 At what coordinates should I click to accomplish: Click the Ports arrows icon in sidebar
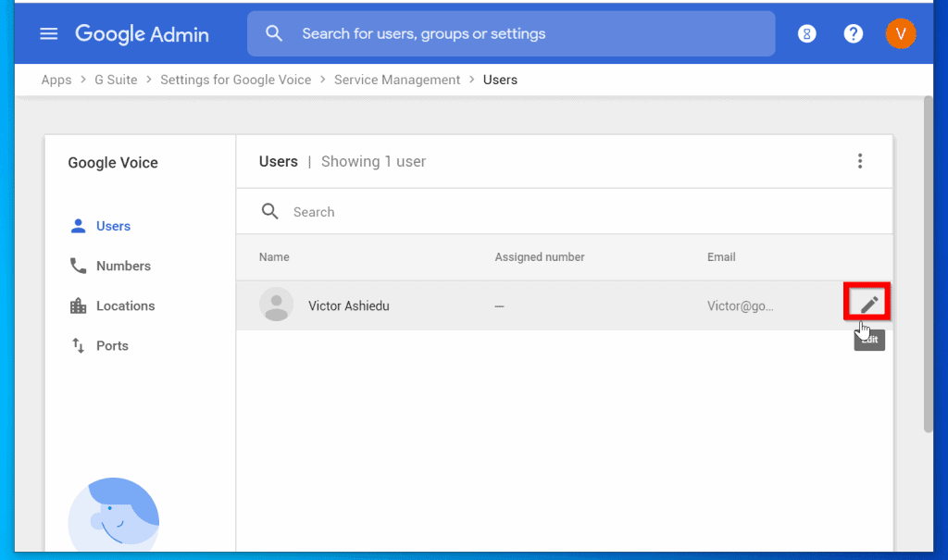pyautogui.click(x=77, y=345)
